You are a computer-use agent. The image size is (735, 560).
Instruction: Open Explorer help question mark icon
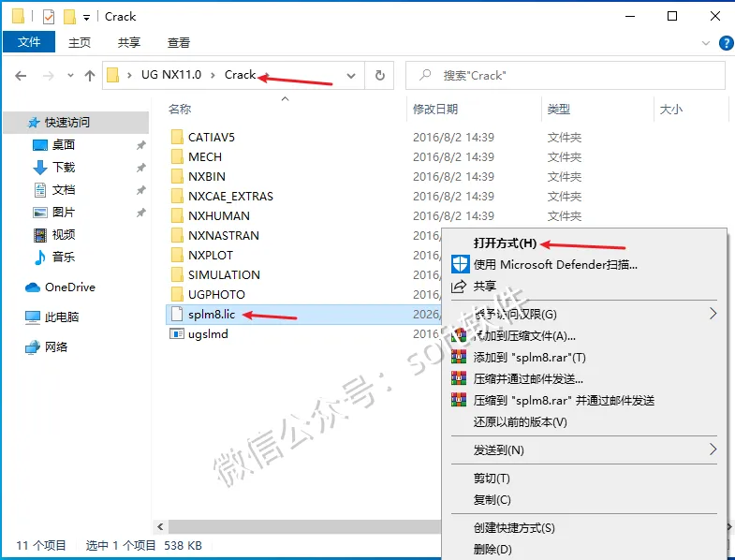click(726, 43)
